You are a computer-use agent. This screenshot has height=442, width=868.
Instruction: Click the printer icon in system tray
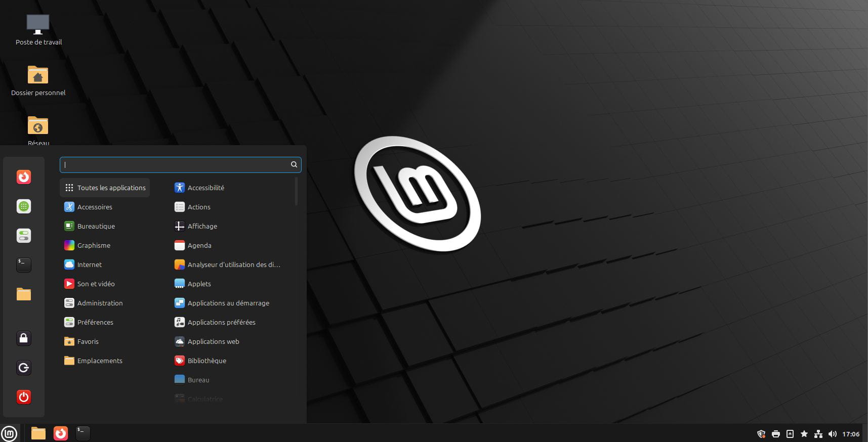pyautogui.click(x=775, y=434)
